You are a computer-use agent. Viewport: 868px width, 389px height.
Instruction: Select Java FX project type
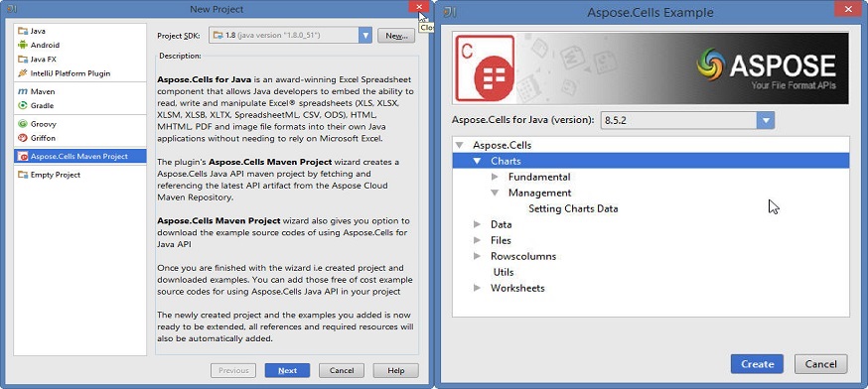click(x=80, y=60)
